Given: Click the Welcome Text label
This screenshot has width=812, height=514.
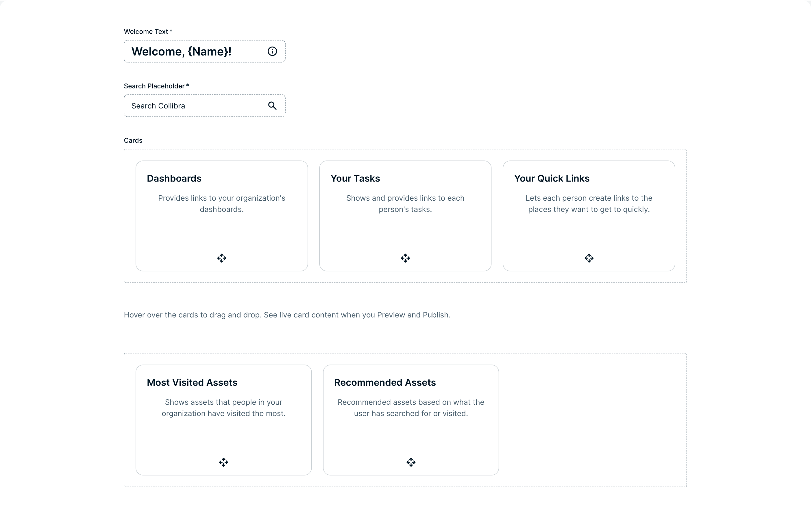Looking at the screenshot, I should coord(148,31).
